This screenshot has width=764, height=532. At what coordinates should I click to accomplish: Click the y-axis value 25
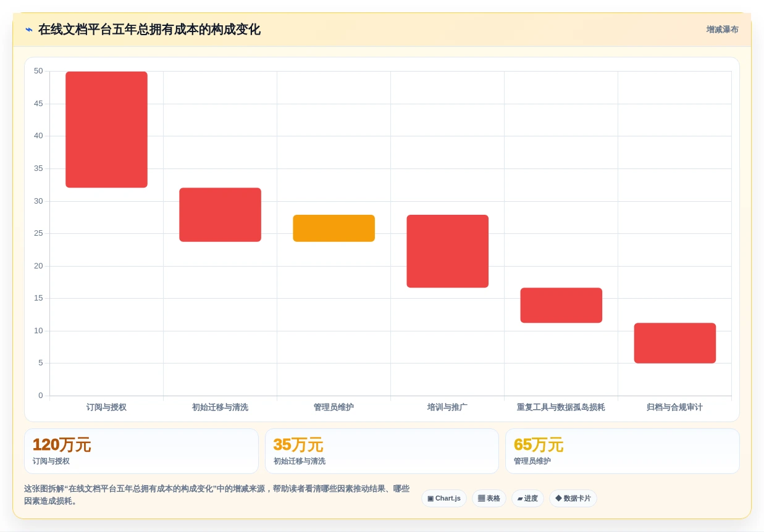point(38,233)
